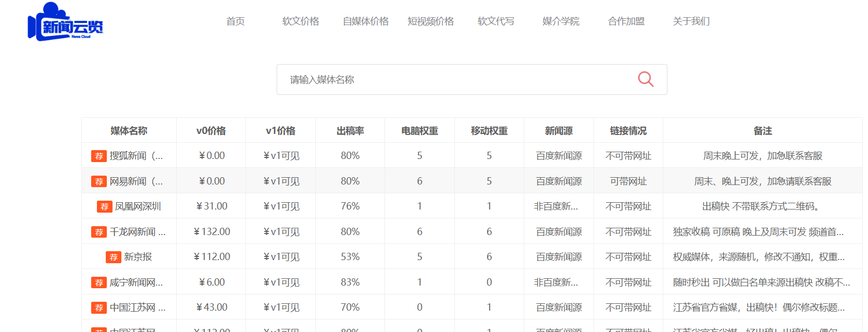868x332 pixels.
Task: Open the 自媒体价格 menu item
Action: (x=366, y=21)
